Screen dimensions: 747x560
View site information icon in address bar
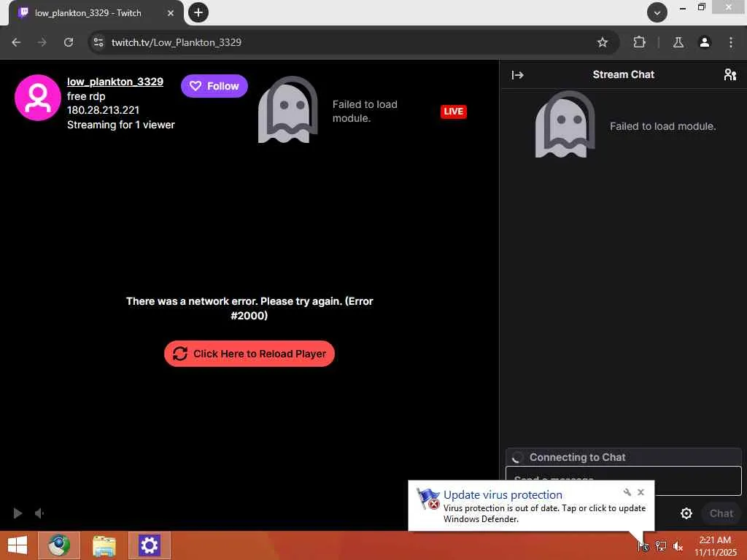[98, 42]
